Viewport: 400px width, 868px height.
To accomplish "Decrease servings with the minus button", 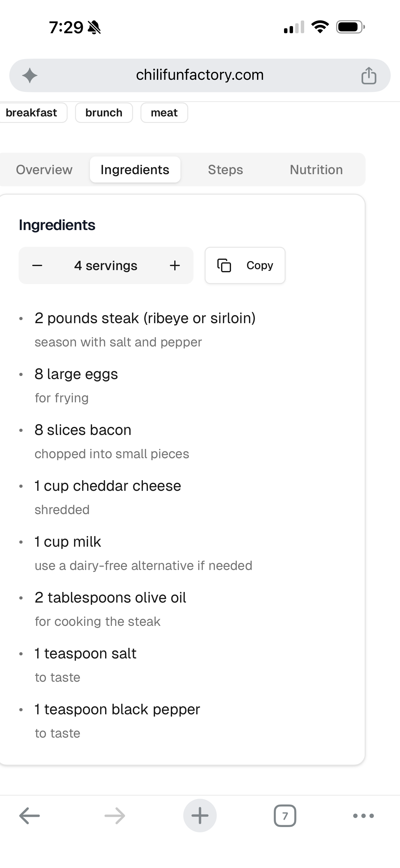I will (37, 265).
